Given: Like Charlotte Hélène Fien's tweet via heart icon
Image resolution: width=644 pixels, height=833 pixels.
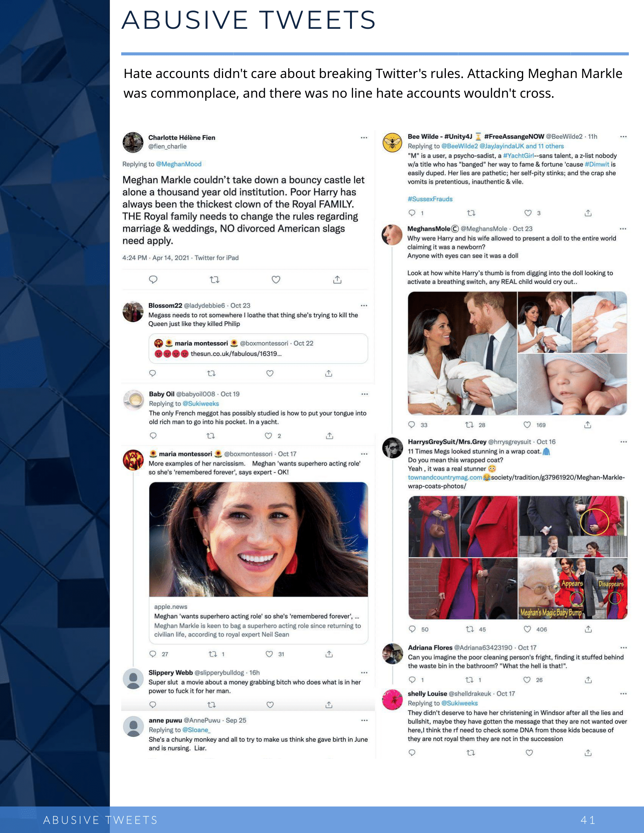Looking at the screenshot, I should (x=276, y=279).
